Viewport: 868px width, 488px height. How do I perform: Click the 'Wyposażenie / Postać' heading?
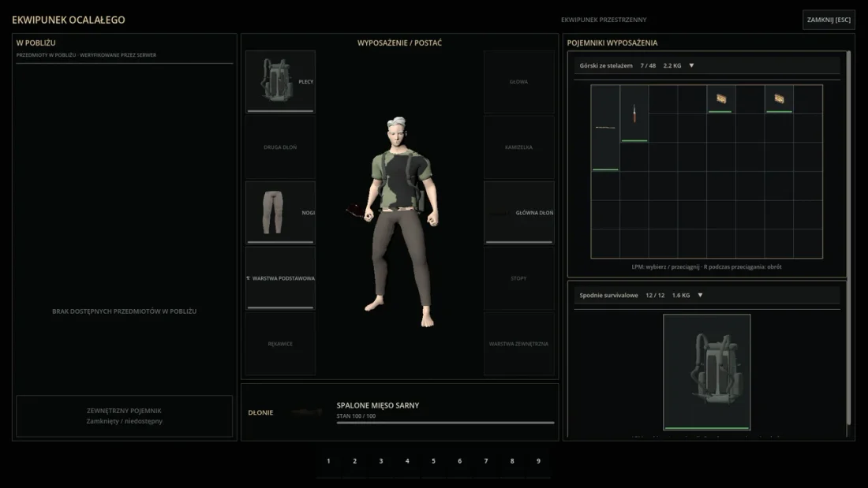[400, 43]
